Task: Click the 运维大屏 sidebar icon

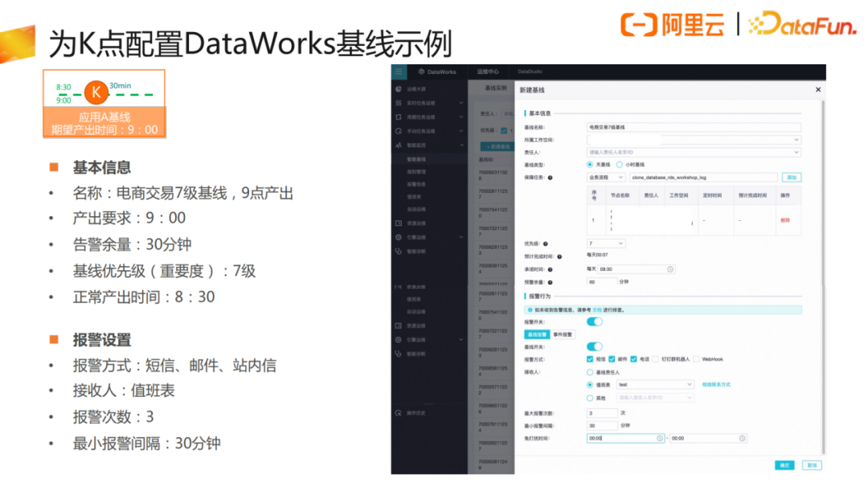Action: [x=399, y=90]
